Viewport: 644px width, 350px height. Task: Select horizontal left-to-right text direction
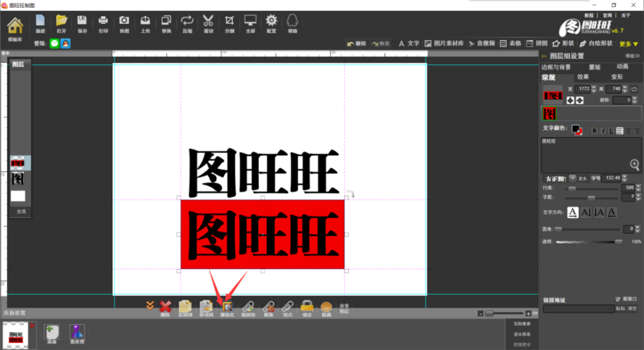(573, 212)
